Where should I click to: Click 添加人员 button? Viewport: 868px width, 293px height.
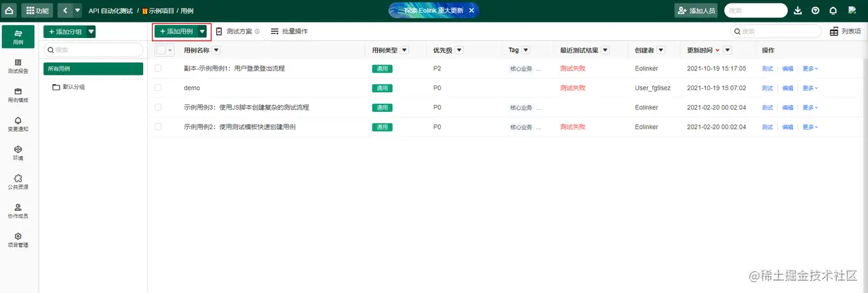click(x=696, y=11)
